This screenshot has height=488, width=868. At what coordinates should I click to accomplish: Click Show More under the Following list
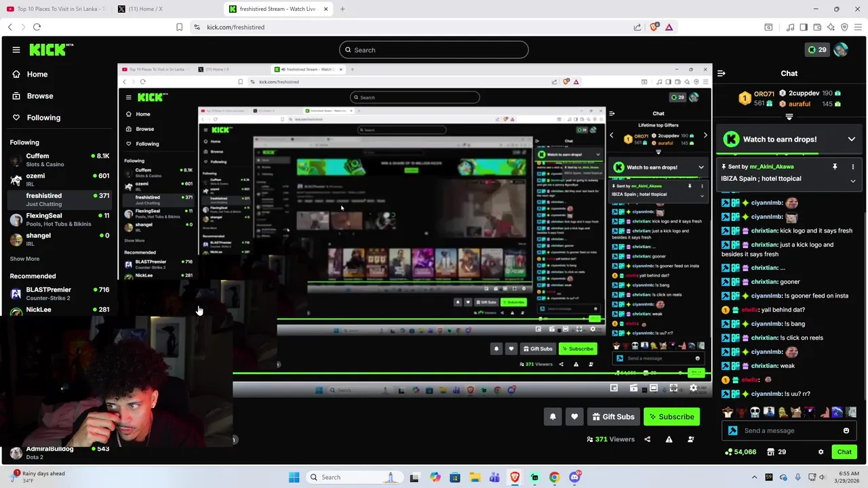tap(24, 259)
